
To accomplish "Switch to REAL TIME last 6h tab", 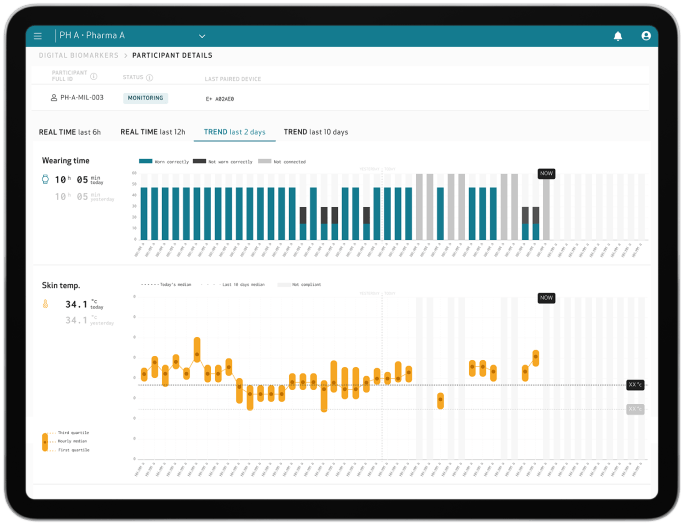I will [x=70, y=132].
